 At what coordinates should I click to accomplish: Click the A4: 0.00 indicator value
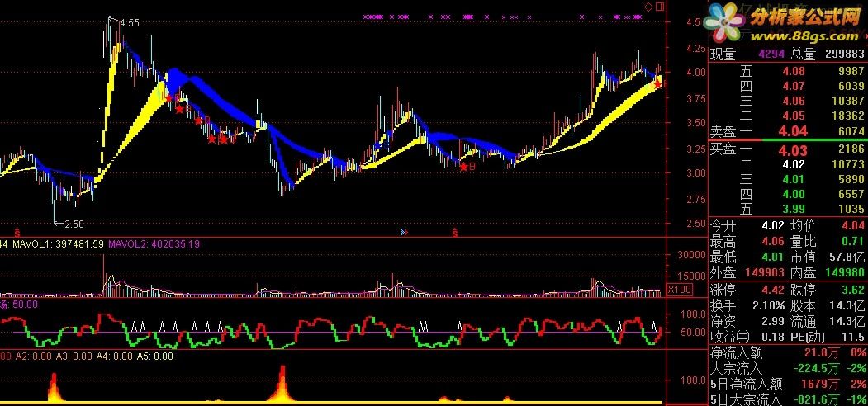(115, 356)
